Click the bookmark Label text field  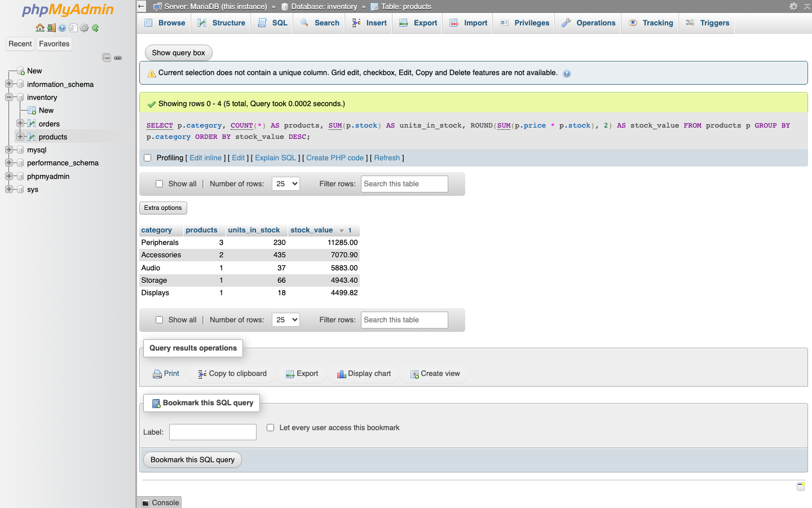(213, 432)
